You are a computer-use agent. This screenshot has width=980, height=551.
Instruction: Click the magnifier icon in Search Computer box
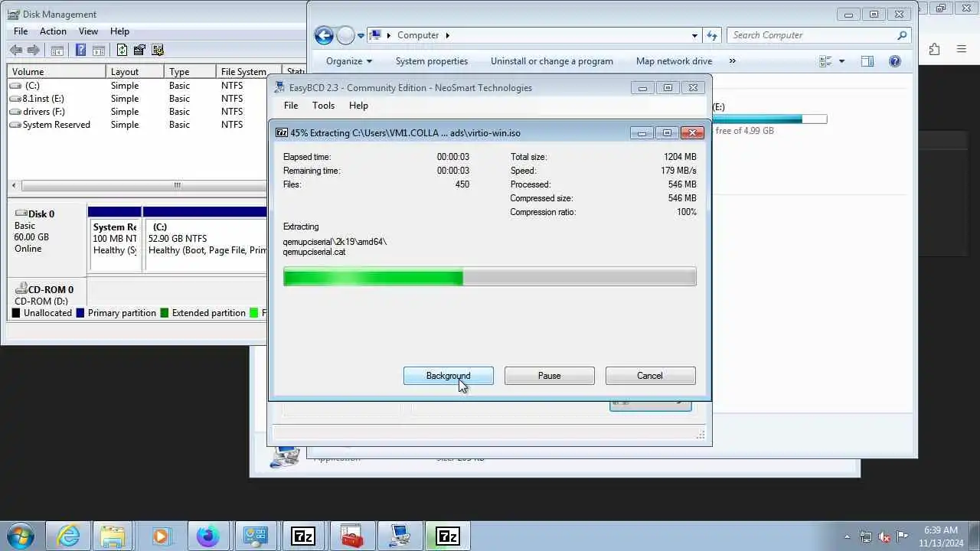pos(902,35)
